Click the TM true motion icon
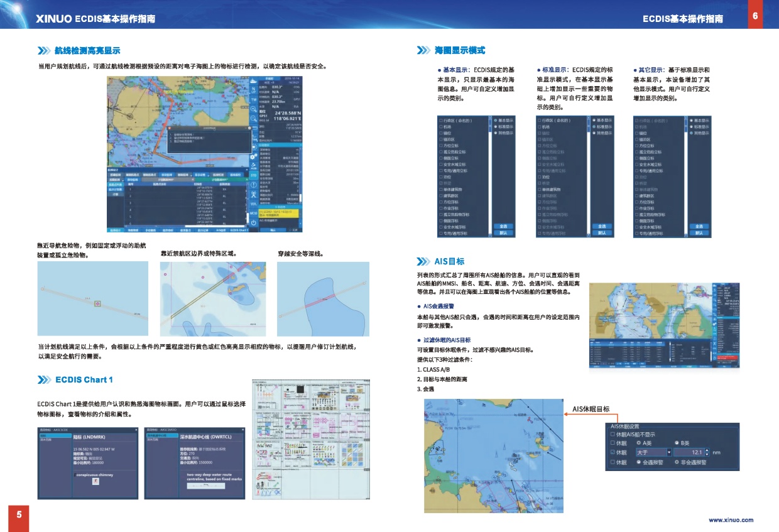Screen dimensions: 779x532 [253, 99]
